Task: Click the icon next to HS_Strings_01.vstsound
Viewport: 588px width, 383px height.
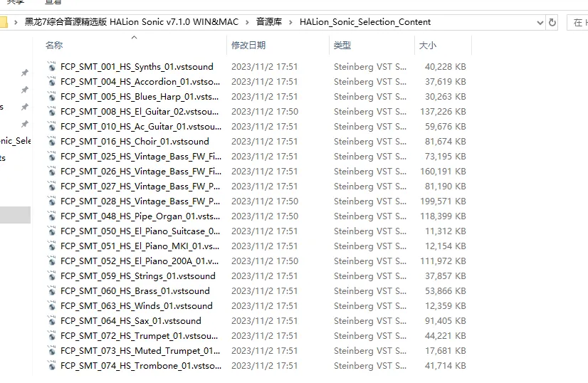Action: pos(52,276)
